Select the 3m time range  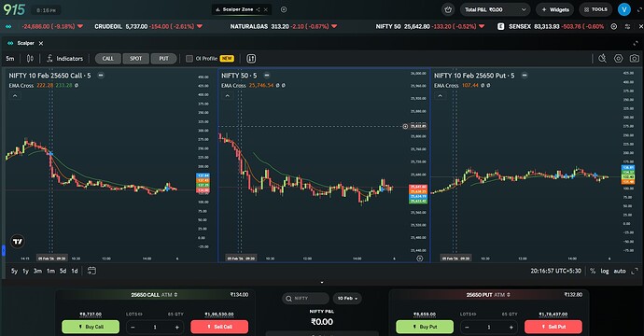click(x=37, y=271)
